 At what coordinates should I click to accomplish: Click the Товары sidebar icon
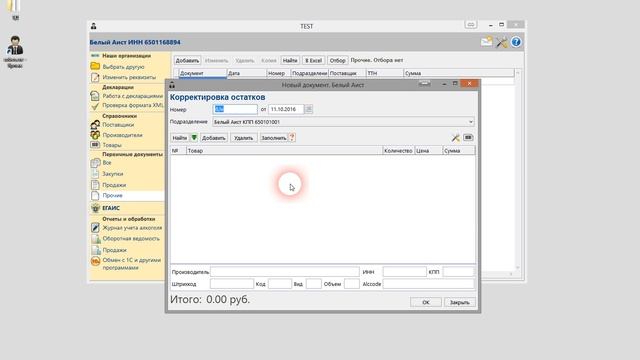[x=95, y=144]
